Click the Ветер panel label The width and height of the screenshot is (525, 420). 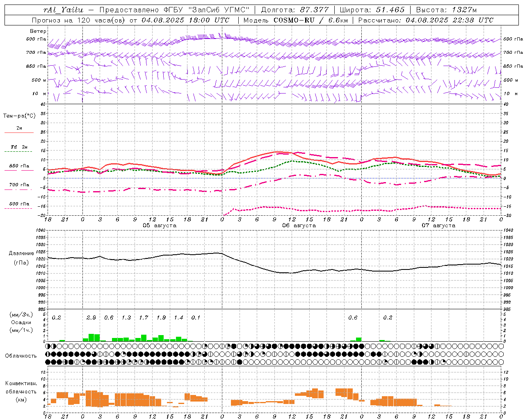38,31
